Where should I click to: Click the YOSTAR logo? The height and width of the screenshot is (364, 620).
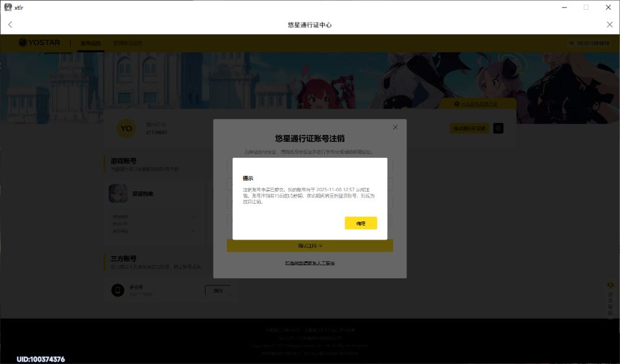[39, 42]
